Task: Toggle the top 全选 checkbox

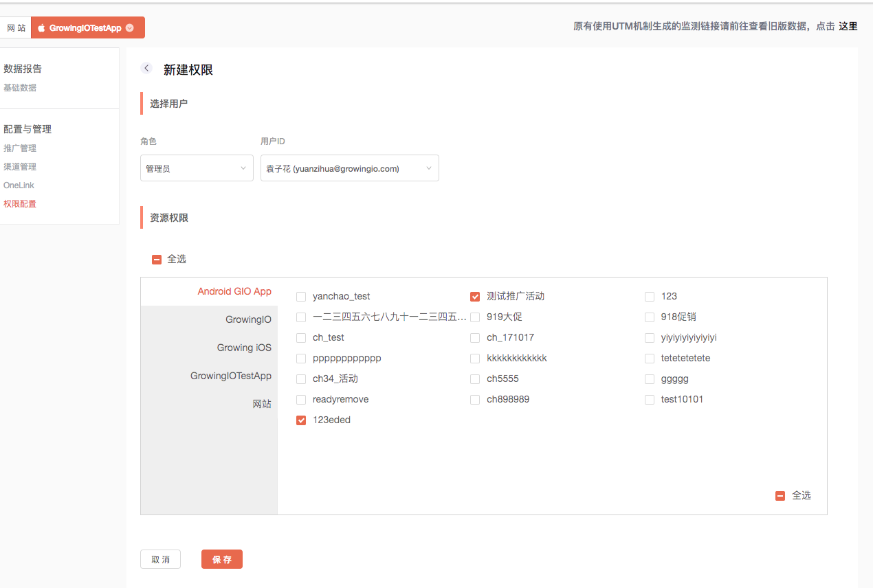Action: (157, 260)
